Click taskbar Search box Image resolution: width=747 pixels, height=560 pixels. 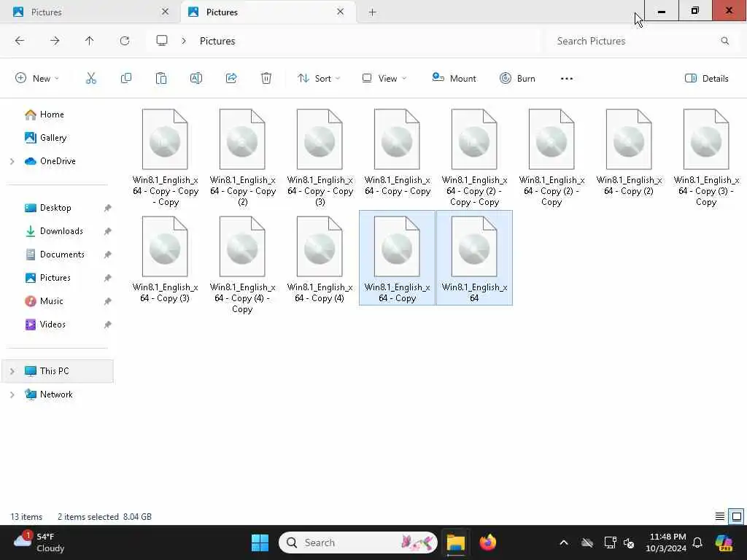[358, 542]
